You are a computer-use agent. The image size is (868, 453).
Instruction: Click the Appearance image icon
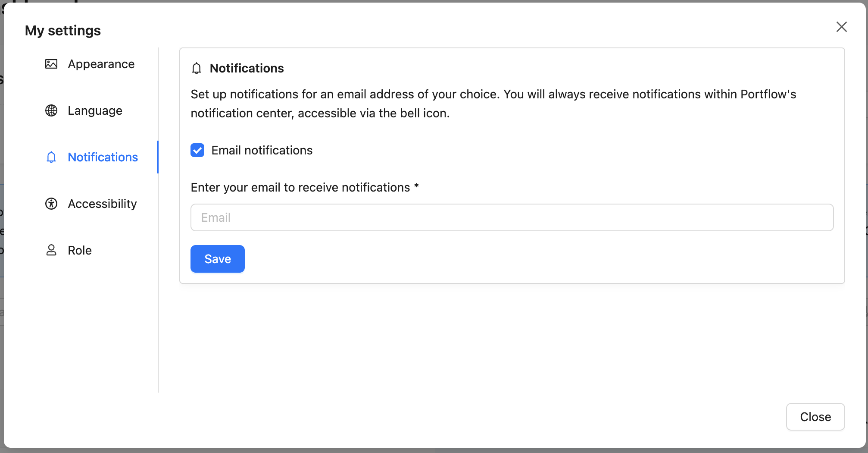pyautogui.click(x=51, y=64)
